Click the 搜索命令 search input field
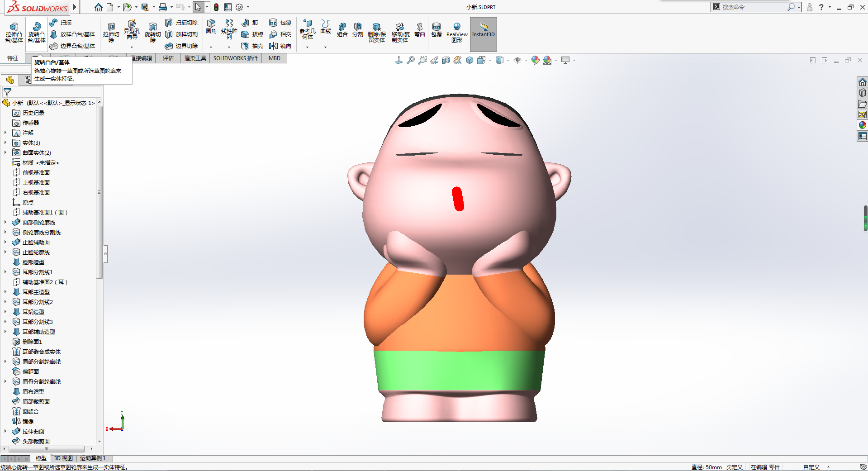The width and height of the screenshot is (868, 471). click(753, 7)
